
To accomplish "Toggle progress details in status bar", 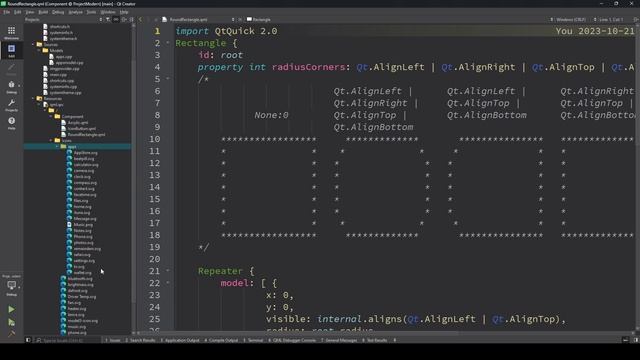I will (x=626, y=340).
